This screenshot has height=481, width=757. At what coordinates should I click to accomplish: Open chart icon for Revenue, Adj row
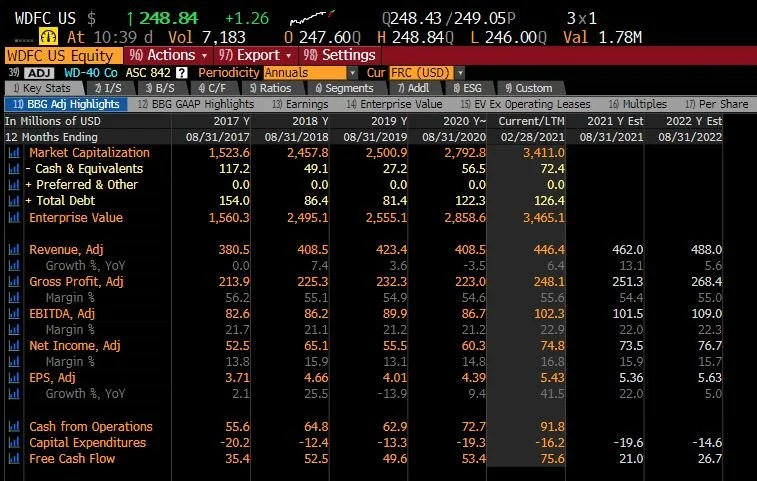[14, 250]
